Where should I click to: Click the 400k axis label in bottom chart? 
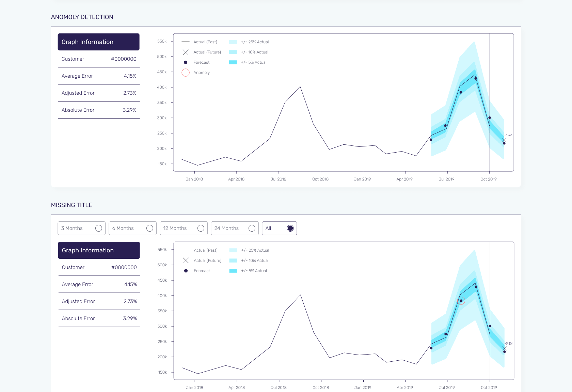[162, 296]
